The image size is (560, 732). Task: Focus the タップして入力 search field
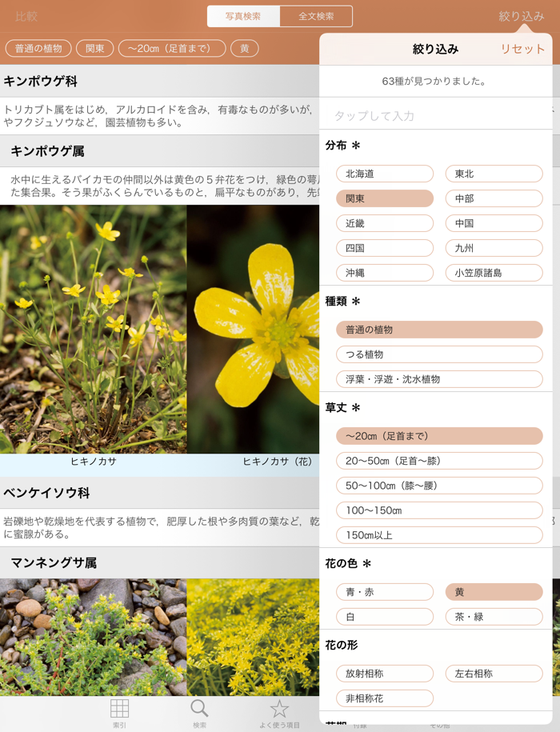click(436, 116)
